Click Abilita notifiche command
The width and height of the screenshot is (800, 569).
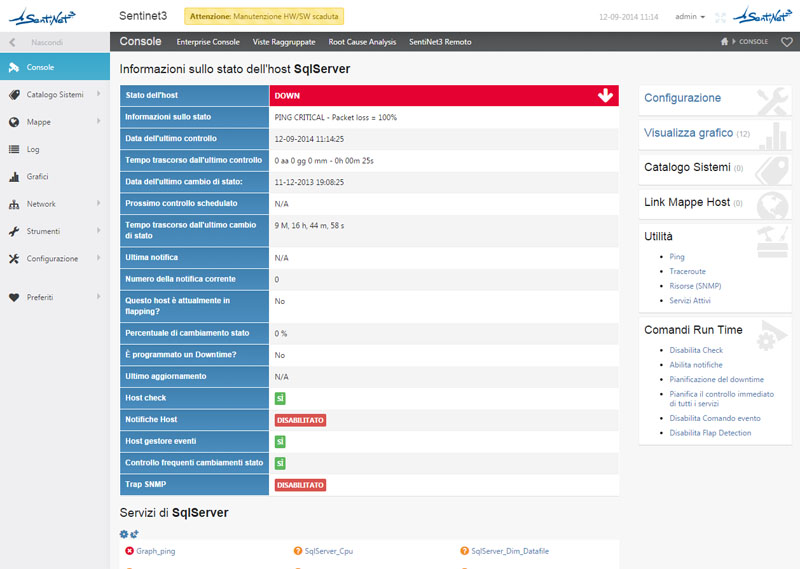[696, 365]
